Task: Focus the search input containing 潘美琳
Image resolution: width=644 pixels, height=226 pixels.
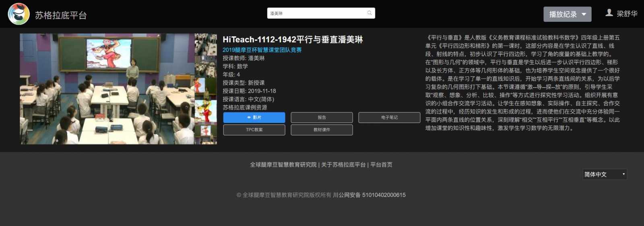Action: click(316, 13)
